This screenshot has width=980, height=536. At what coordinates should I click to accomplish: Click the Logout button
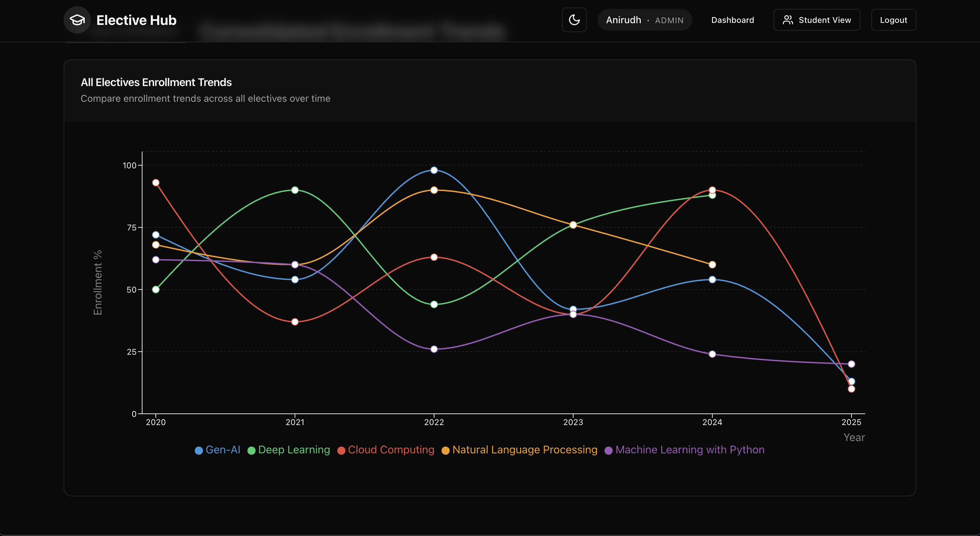(x=893, y=20)
